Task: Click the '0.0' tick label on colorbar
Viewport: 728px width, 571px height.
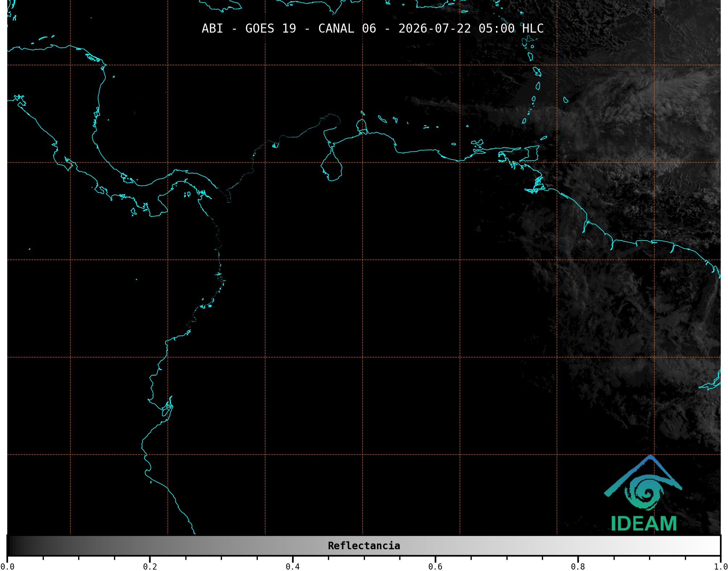Action: (x=7, y=566)
